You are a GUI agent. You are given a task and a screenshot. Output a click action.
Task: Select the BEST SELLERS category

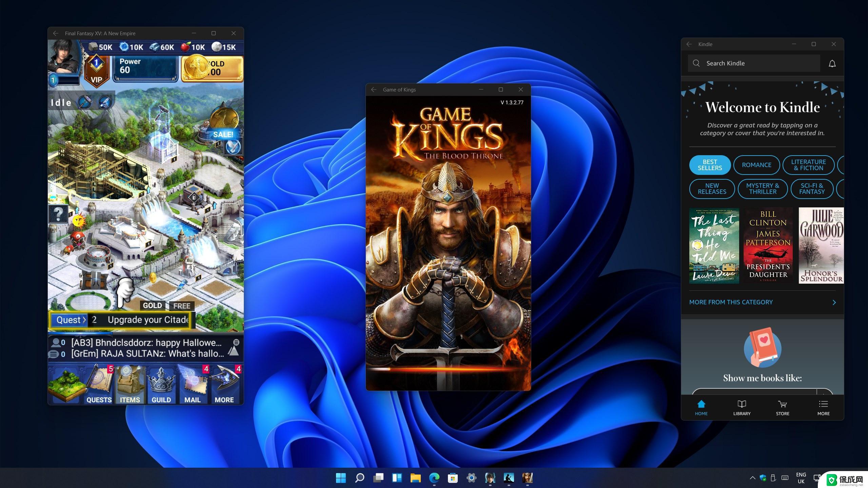(x=710, y=165)
